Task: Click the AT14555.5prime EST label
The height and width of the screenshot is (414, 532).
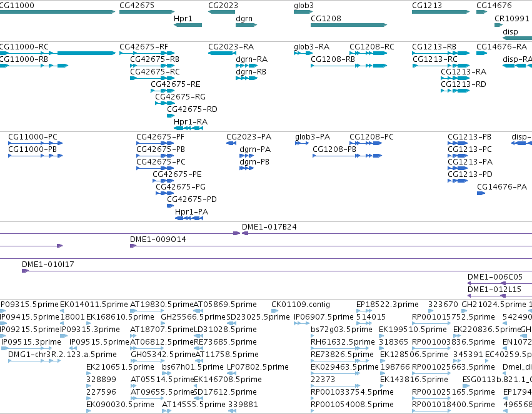Action: click(194, 405)
